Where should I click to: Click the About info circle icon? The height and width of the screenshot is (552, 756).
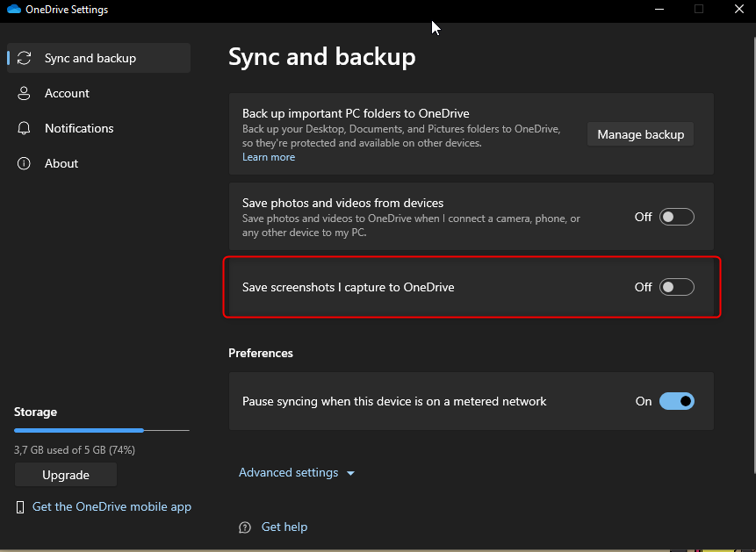pos(25,163)
